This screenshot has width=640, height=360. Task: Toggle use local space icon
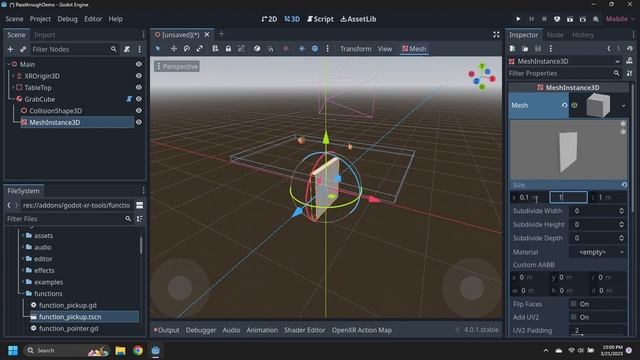(257, 49)
